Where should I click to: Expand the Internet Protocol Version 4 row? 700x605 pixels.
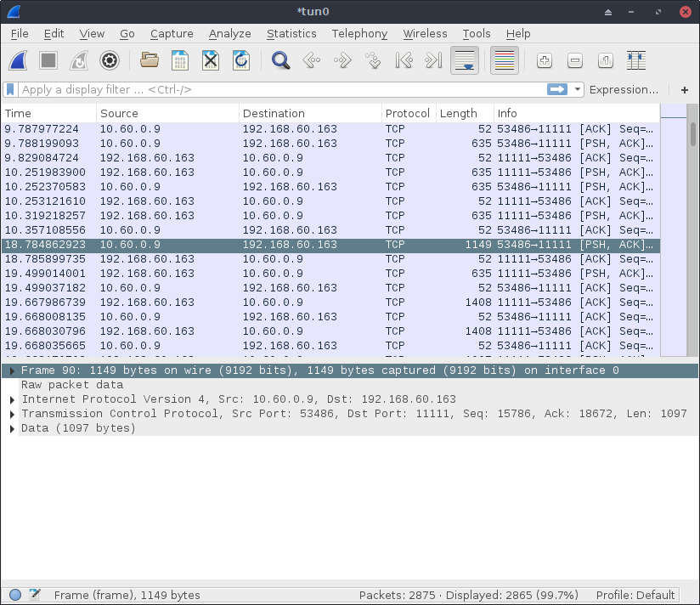pos(12,399)
